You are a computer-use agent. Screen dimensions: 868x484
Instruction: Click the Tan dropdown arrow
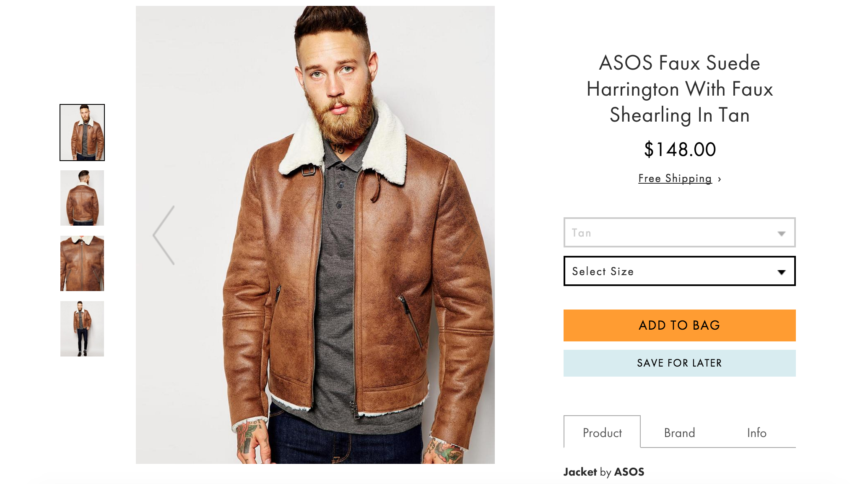(781, 234)
